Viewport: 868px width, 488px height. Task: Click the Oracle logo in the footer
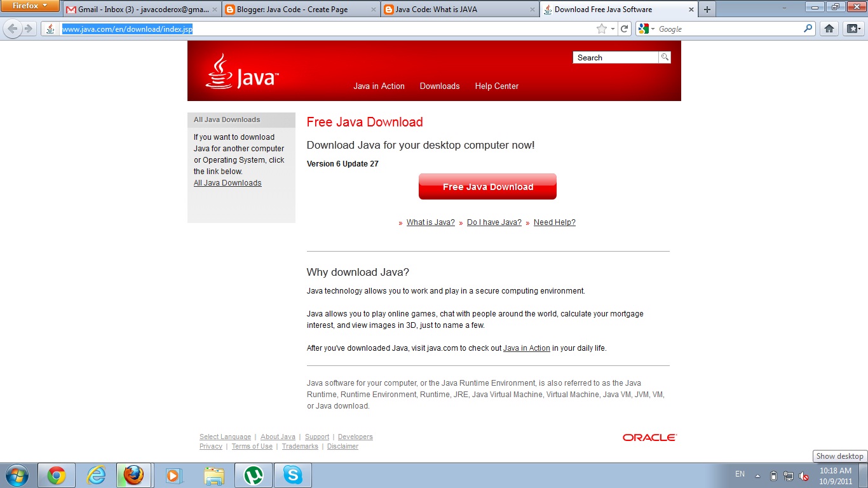[x=649, y=437]
